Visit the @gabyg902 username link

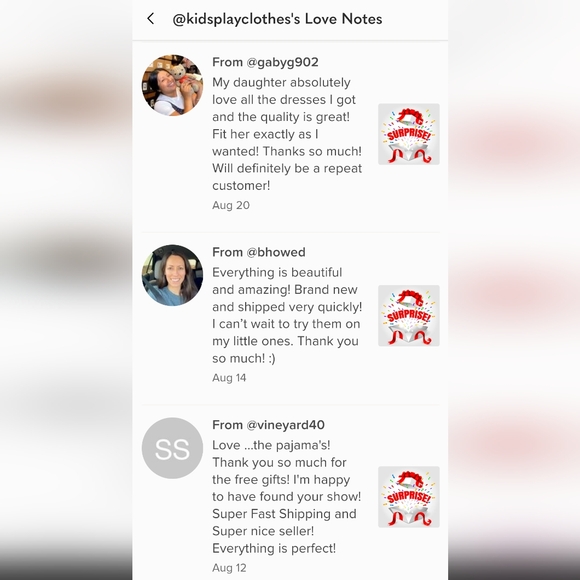coord(283,62)
